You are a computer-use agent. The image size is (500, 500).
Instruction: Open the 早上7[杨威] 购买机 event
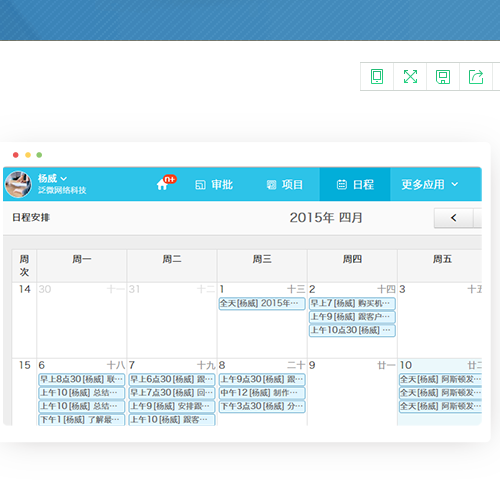coord(352,304)
